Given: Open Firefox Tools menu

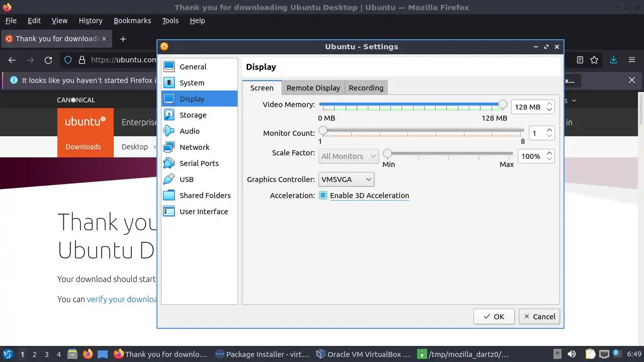Looking at the screenshot, I should pyautogui.click(x=171, y=21).
